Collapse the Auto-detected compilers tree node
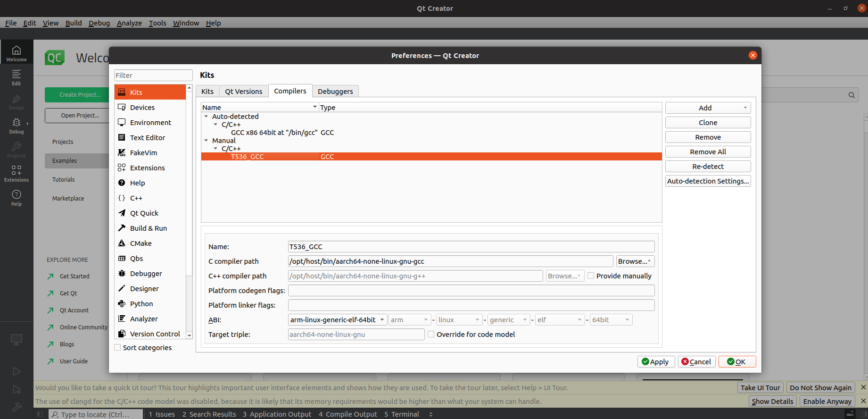 (206, 117)
